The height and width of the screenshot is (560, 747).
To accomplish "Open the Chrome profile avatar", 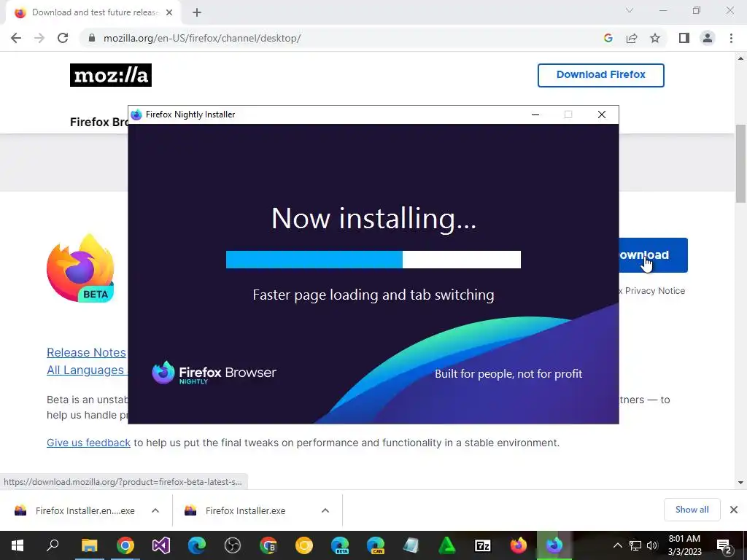I will pyautogui.click(x=708, y=38).
